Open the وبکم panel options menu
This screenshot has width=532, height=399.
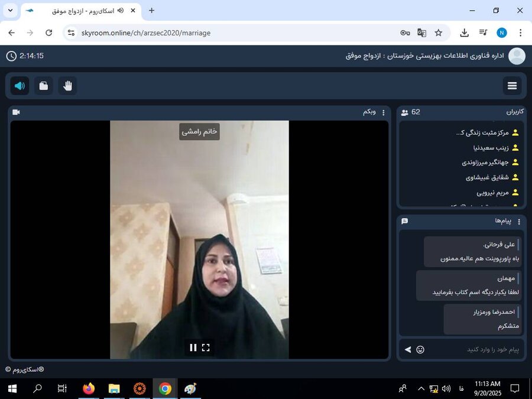pyautogui.click(x=383, y=112)
